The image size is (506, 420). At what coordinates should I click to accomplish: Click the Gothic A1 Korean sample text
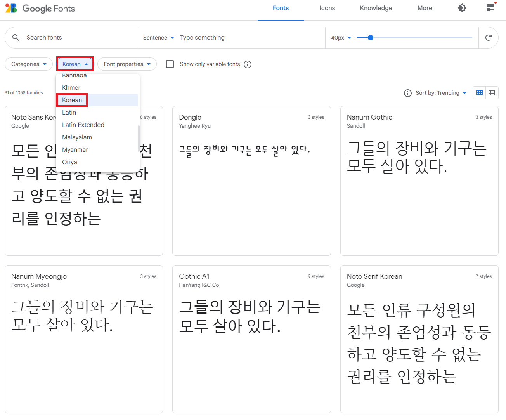pyautogui.click(x=250, y=316)
